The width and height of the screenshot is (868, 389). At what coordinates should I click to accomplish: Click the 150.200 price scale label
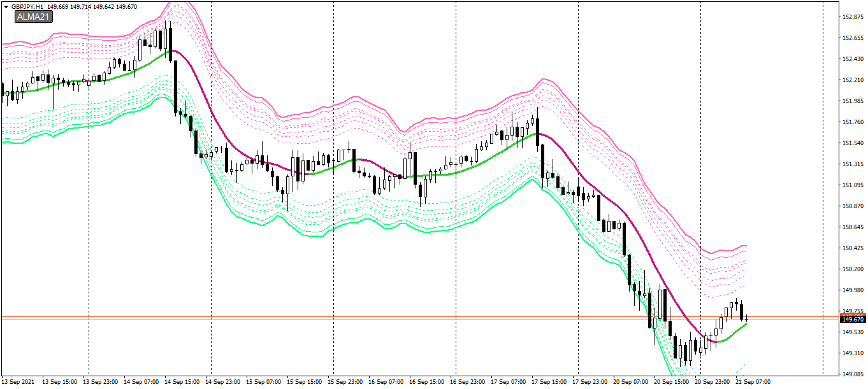coord(853,269)
